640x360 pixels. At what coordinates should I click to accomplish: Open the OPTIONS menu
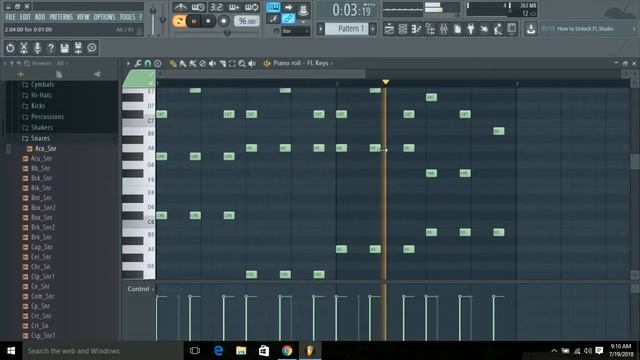tap(104, 17)
